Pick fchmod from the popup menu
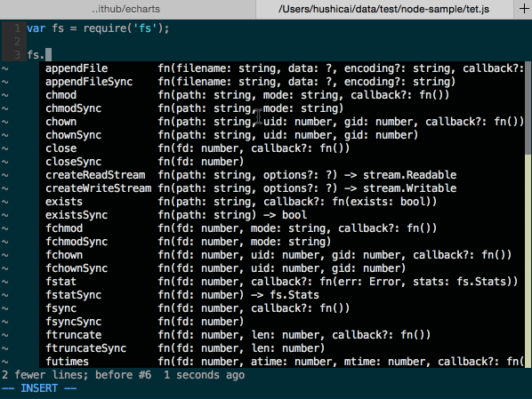The width and height of the screenshot is (532, 399). [x=282, y=228]
